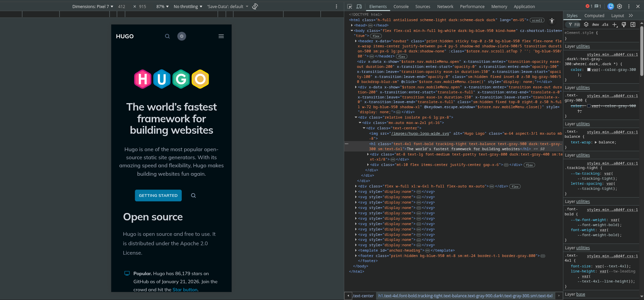Collapse the body element node
The image size is (644, 300).
point(352,31)
